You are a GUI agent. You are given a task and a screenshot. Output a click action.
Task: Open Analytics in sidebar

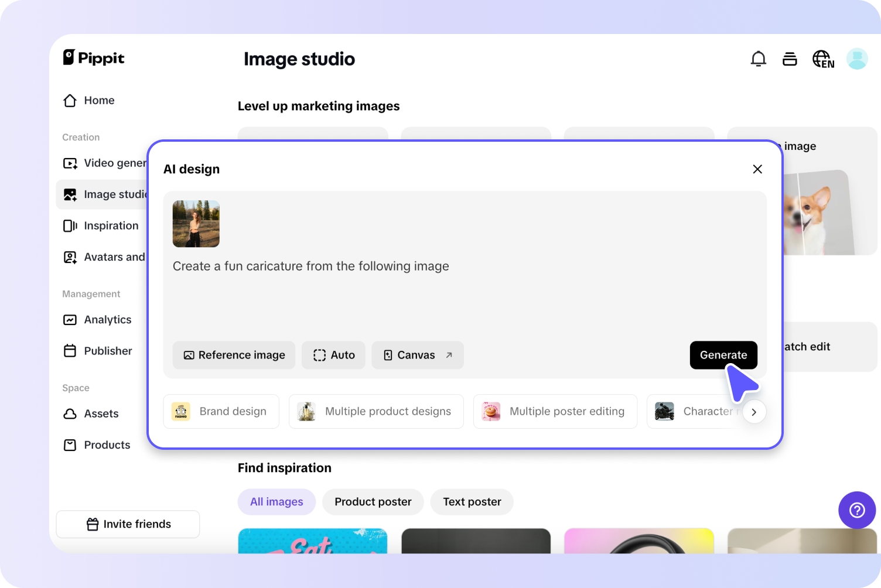tap(97, 320)
